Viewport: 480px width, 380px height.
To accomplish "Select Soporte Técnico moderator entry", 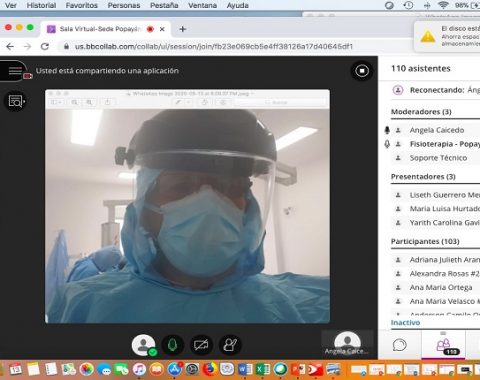I will [437, 158].
